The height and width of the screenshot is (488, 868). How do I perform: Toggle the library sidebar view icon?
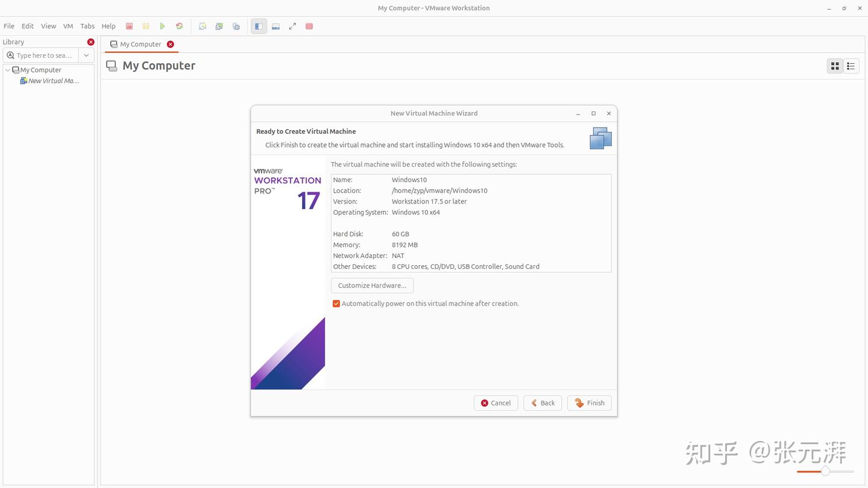259,27
